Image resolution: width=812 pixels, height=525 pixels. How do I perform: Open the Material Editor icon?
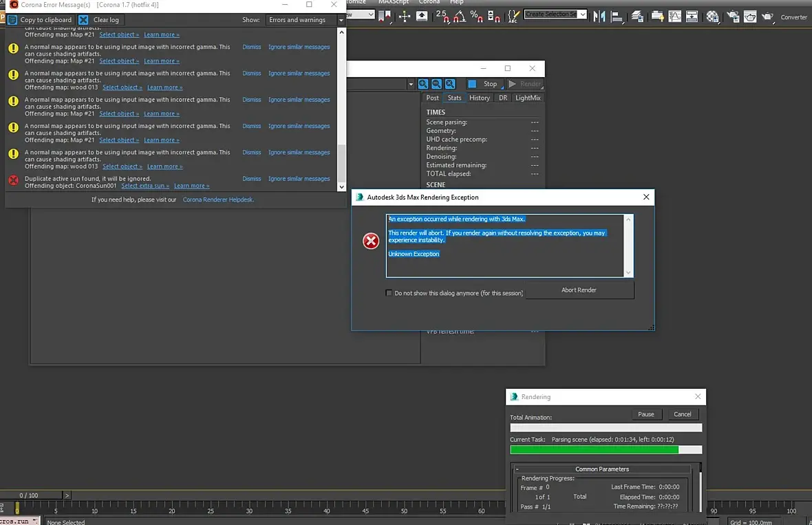(713, 16)
